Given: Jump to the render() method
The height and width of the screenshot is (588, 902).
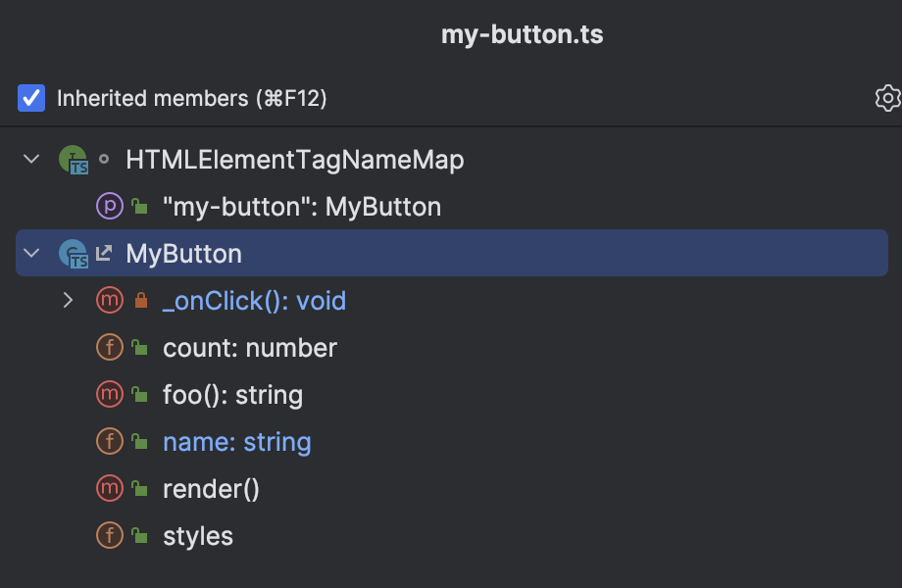Looking at the screenshot, I should pyautogui.click(x=211, y=489).
